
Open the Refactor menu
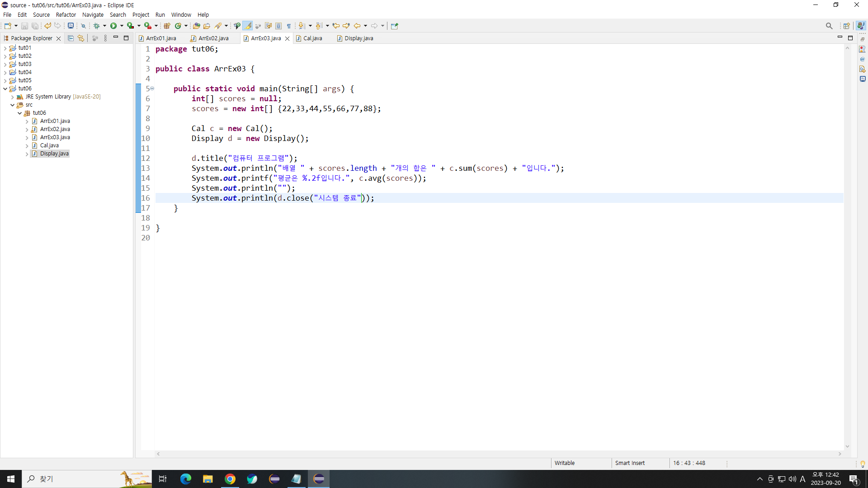point(66,14)
